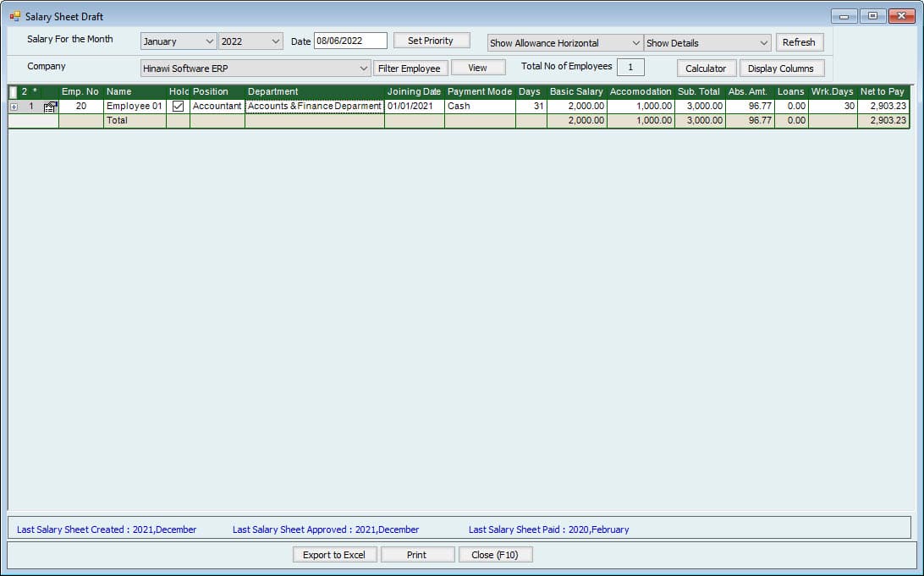Open the month dropdown showing January

coord(178,41)
